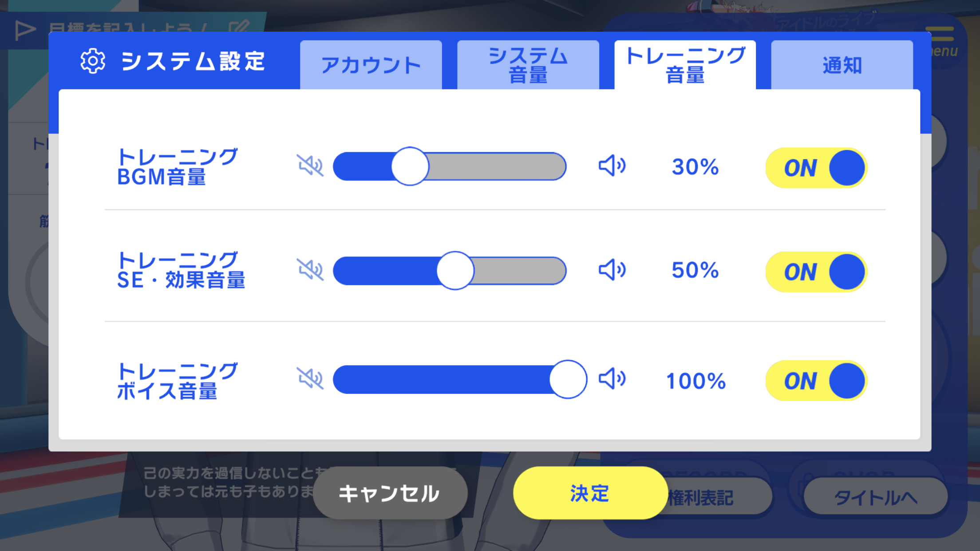Switch to the アカウント tab
Viewport: 980px width, 551px height.
tap(371, 65)
